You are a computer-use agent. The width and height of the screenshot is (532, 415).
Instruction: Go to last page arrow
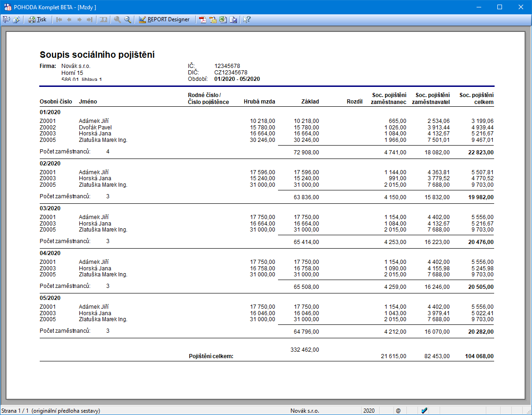pyautogui.click(x=90, y=20)
